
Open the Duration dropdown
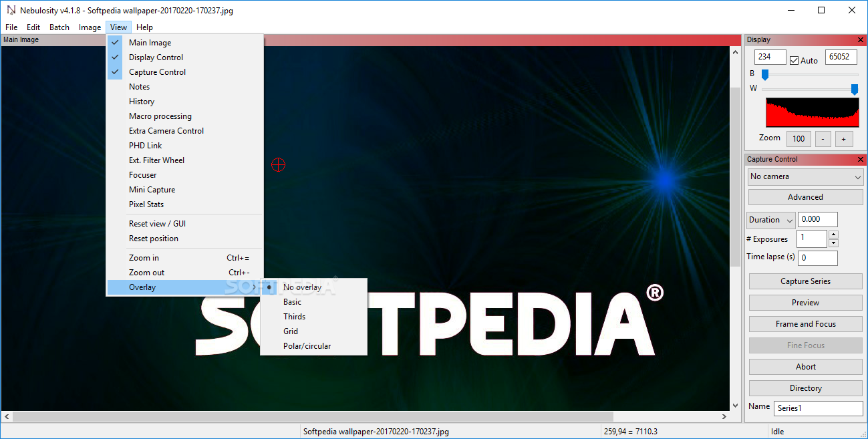(x=770, y=220)
